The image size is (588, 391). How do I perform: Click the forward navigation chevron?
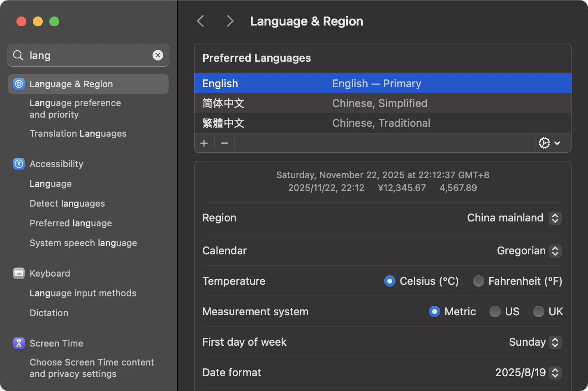pyautogui.click(x=230, y=21)
